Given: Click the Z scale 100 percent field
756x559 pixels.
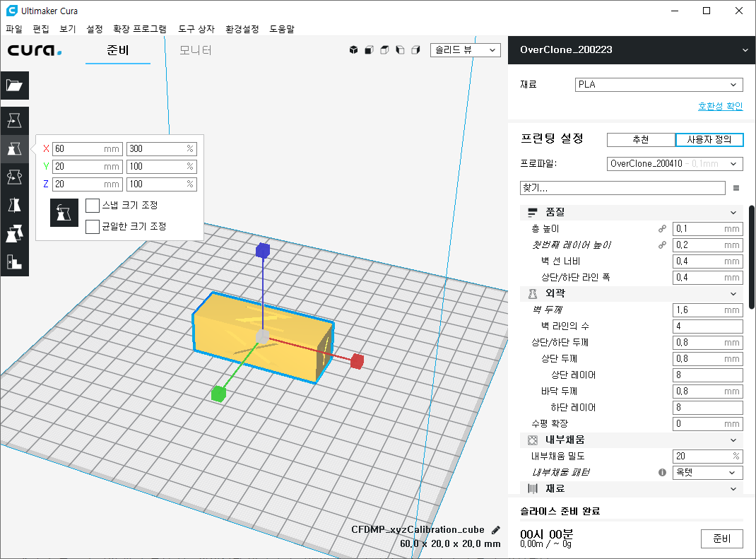Looking at the screenshot, I should 162,184.
